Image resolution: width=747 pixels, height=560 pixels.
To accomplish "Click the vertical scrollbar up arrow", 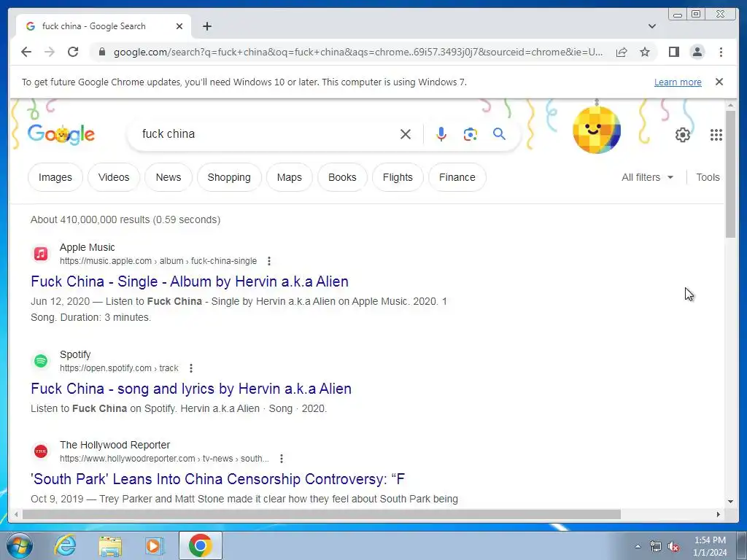I will tap(731, 105).
